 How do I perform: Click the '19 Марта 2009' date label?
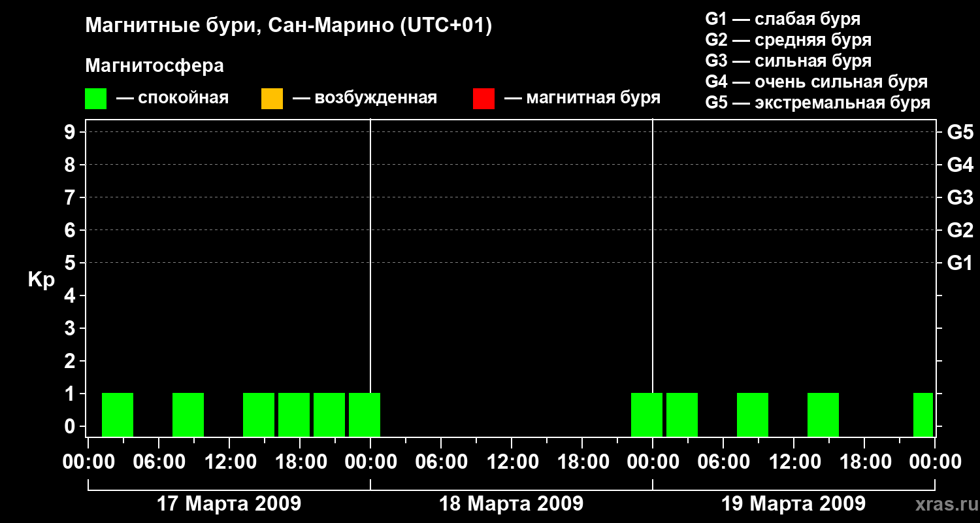794,504
